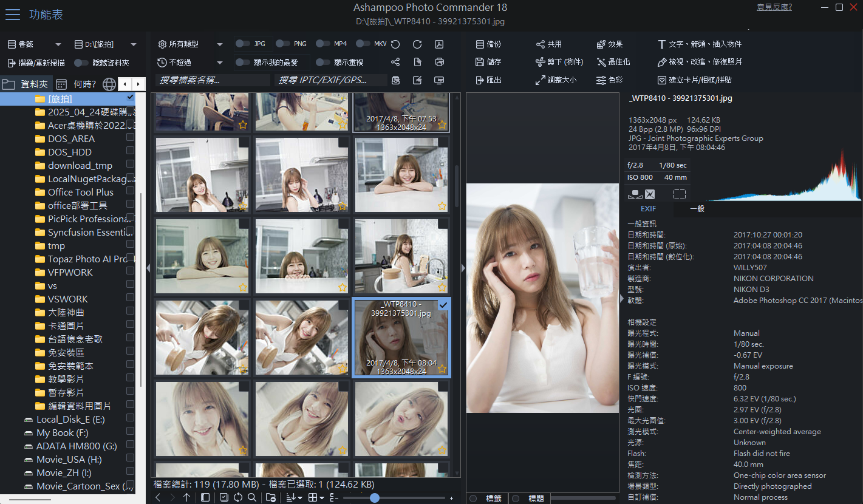Image resolution: width=863 pixels, height=504 pixels.
Task: Click the rotate left icon
Action: [x=395, y=44]
